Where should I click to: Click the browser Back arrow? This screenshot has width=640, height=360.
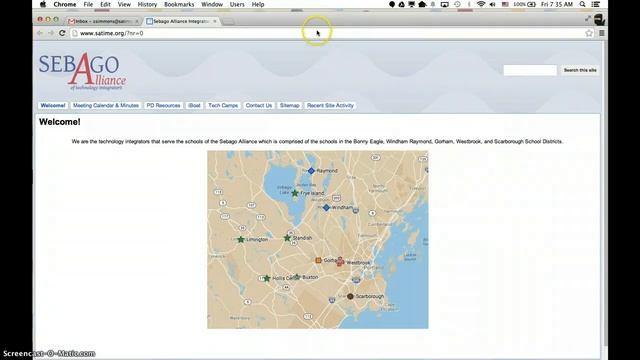click(40, 33)
